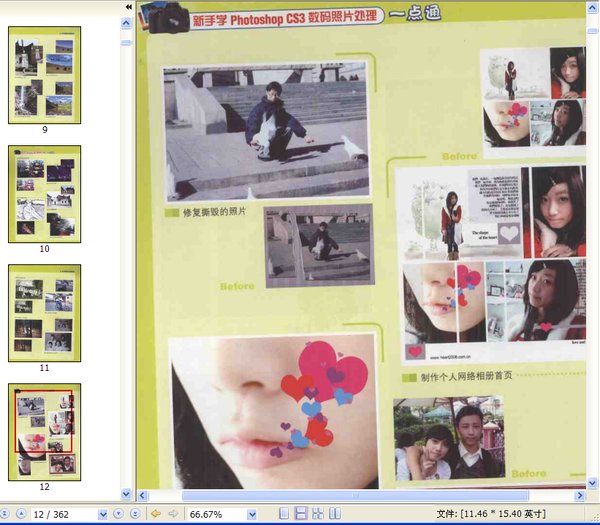Image resolution: width=600 pixels, height=525 pixels.
Task: Open the 66.67% zoom dropdown
Action: [x=252, y=514]
